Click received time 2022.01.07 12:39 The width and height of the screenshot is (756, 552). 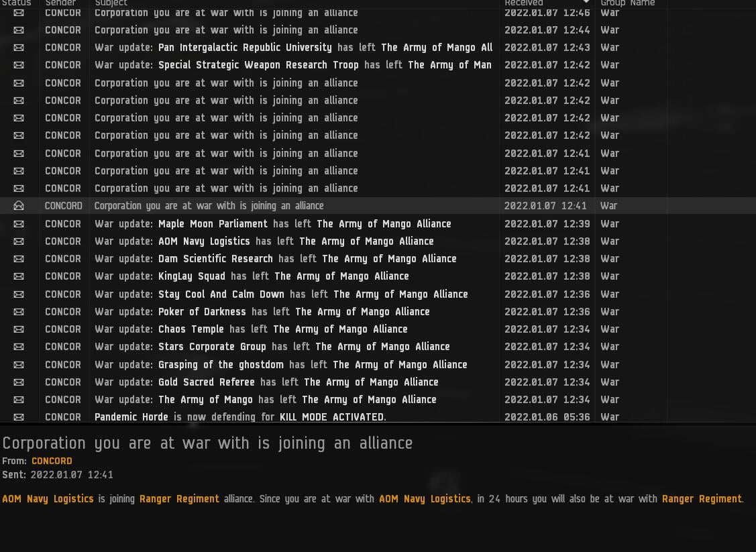pyautogui.click(x=547, y=224)
